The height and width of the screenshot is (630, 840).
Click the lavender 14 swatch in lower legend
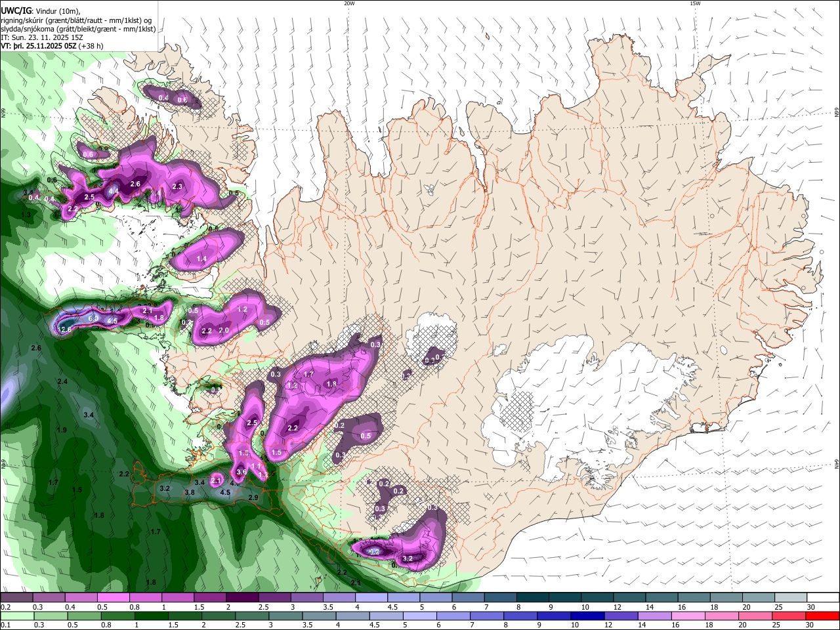[654, 616]
